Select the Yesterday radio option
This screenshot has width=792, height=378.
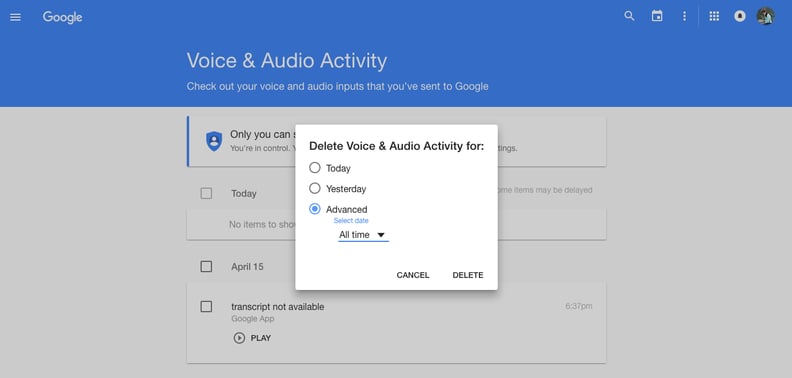315,188
